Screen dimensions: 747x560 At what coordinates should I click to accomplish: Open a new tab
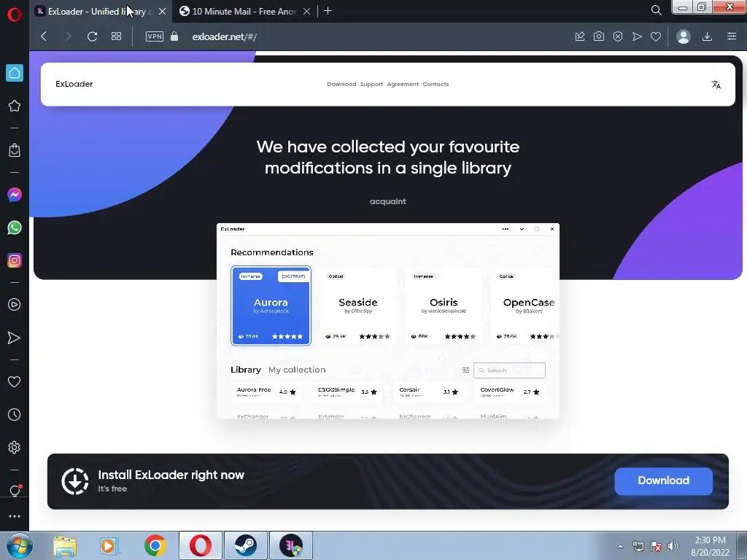328,11
